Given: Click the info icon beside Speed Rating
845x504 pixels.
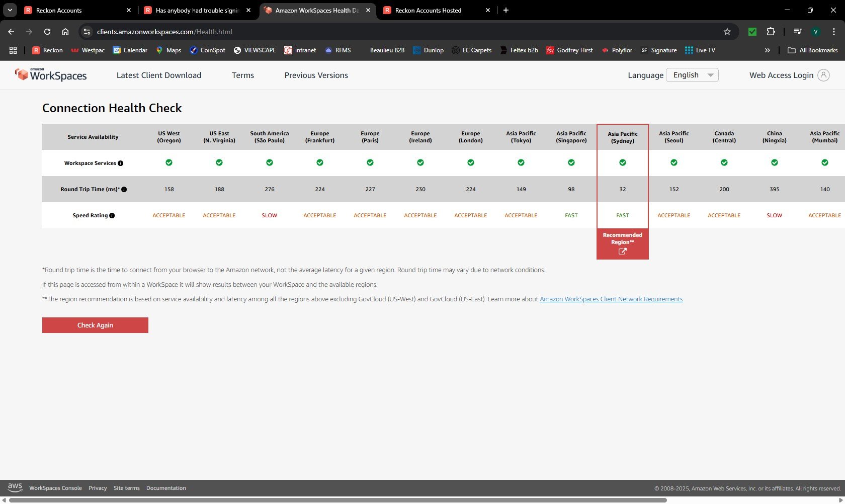Looking at the screenshot, I should [x=112, y=215].
